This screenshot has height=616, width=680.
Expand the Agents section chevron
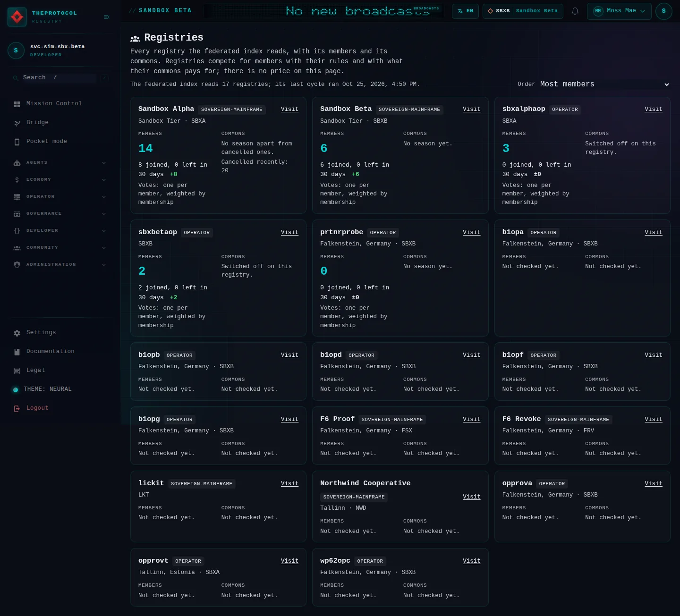tap(104, 163)
